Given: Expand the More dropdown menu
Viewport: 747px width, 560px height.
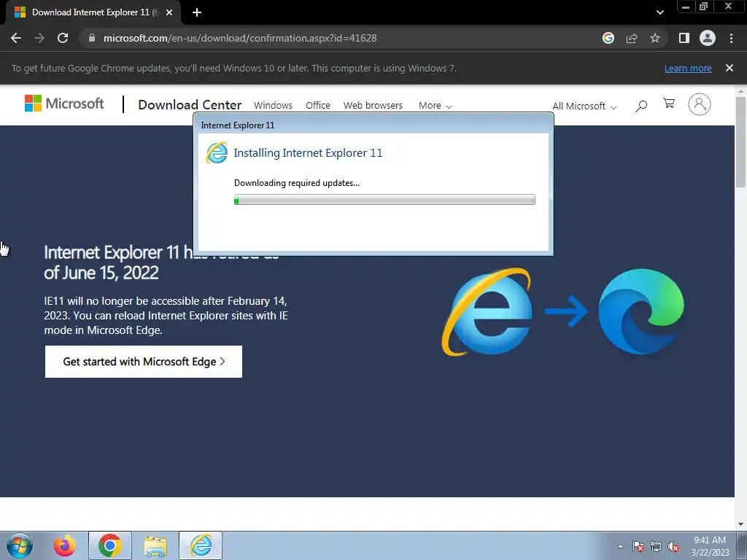Looking at the screenshot, I should pos(435,106).
